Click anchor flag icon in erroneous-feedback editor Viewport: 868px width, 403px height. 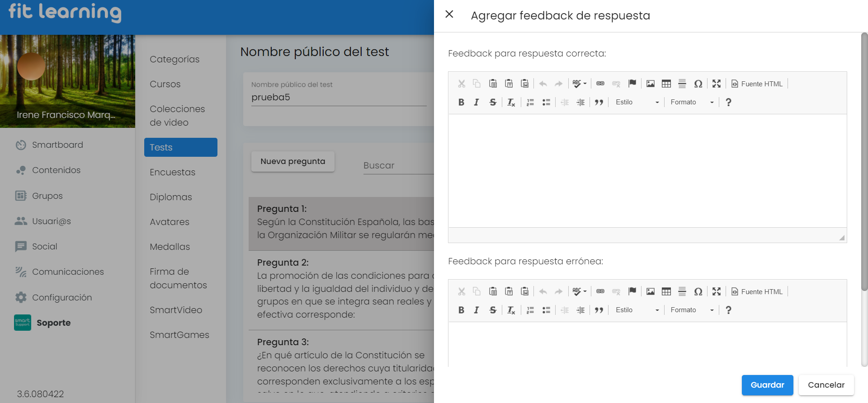tap(632, 291)
